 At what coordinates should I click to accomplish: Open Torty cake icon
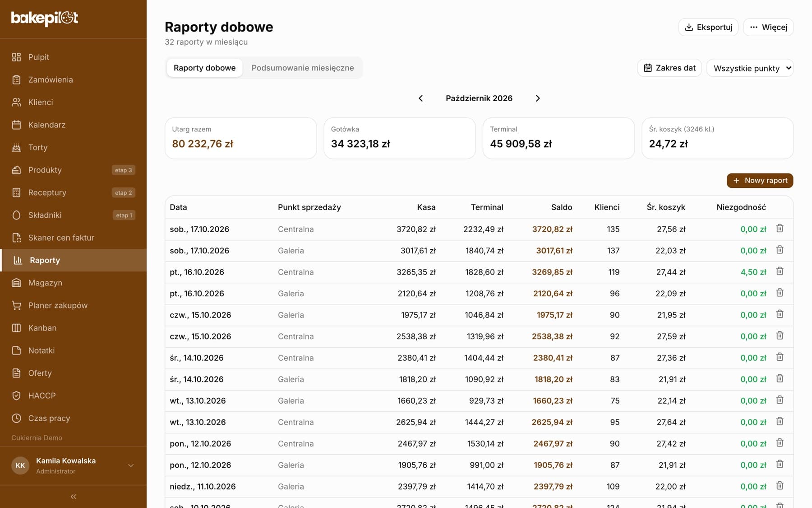(x=17, y=147)
